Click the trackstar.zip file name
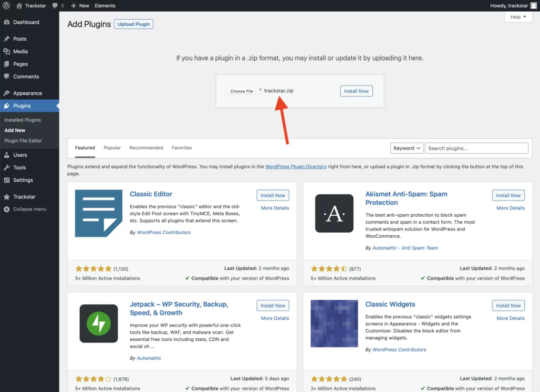Image resolution: width=540 pixels, height=392 pixels. click(278, 91)
